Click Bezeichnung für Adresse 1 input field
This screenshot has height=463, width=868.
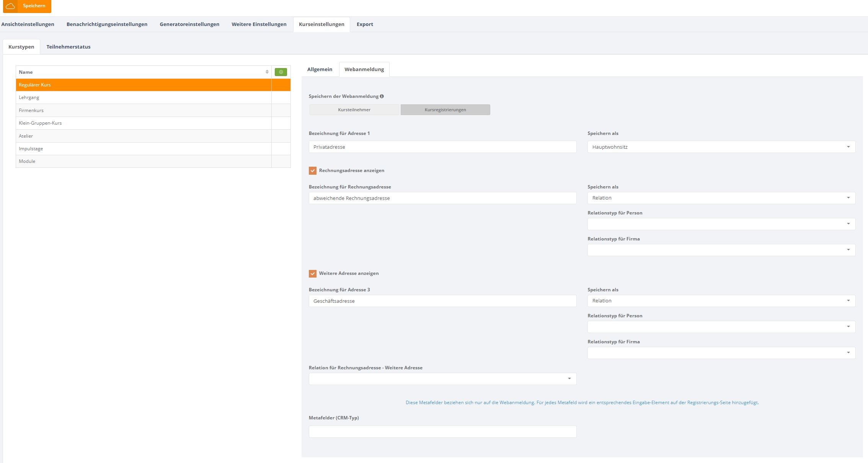click(x=442, y=147)
